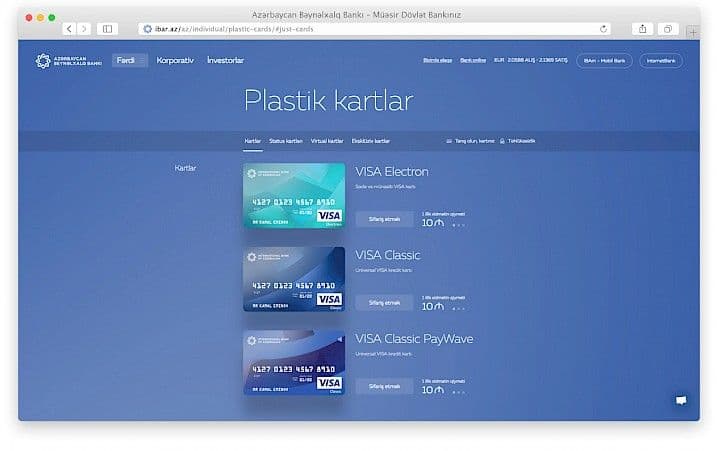Reload the page with the refresh icon

tap(603, 29)
